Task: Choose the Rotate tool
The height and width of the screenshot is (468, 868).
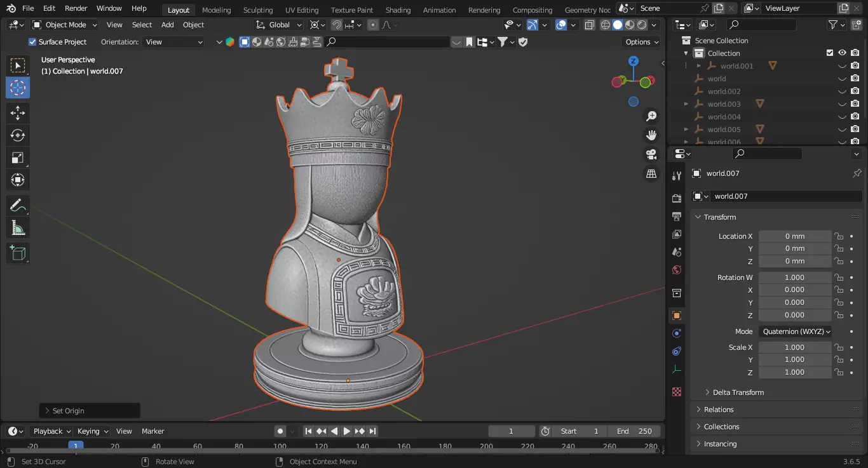Action: (x=18, y=135)
